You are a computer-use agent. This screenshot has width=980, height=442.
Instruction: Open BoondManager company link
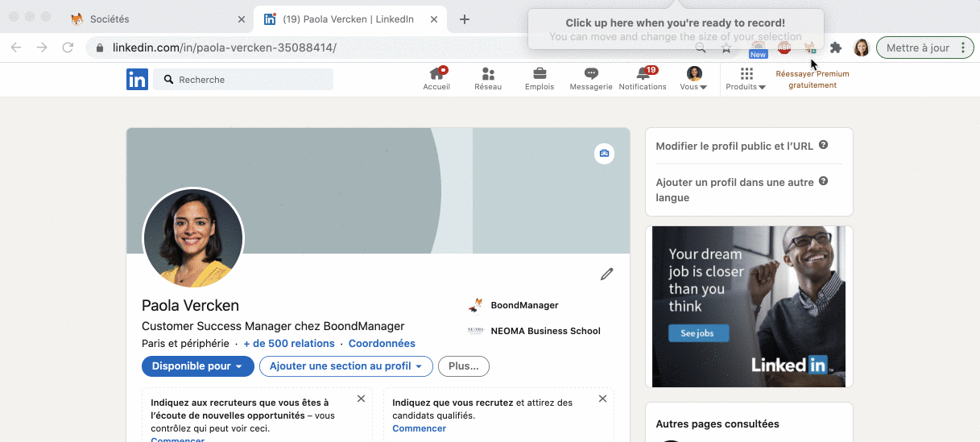tap(514, 305)
